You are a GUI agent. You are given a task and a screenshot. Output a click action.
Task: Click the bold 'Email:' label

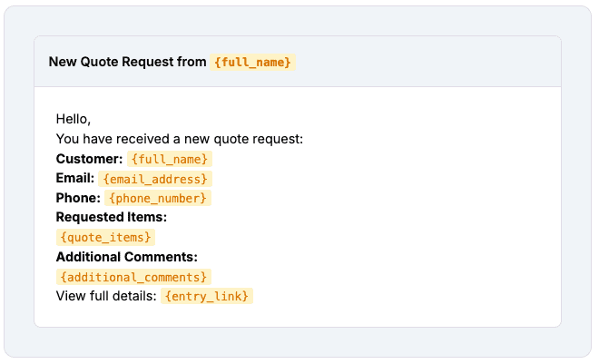pyautogui.click(x=75, y=178)
